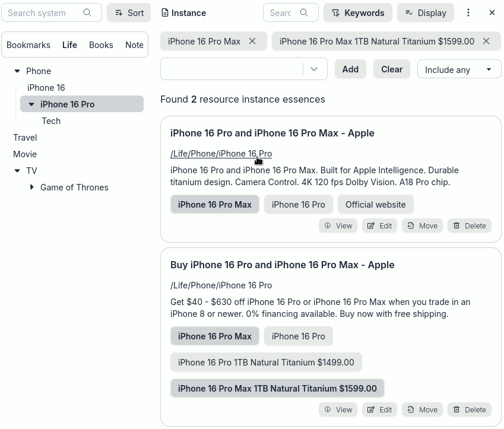Toggle the Pro Max 1TB $1599.00 tag in Buy card

(x=277, y=388)
